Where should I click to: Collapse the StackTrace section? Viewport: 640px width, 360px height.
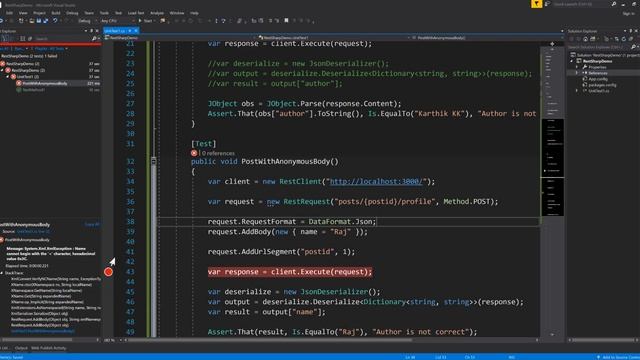[2, 273]
